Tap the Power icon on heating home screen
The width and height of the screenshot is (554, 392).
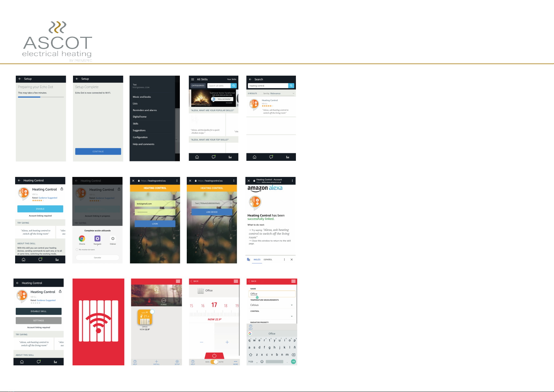click(163, 301)
